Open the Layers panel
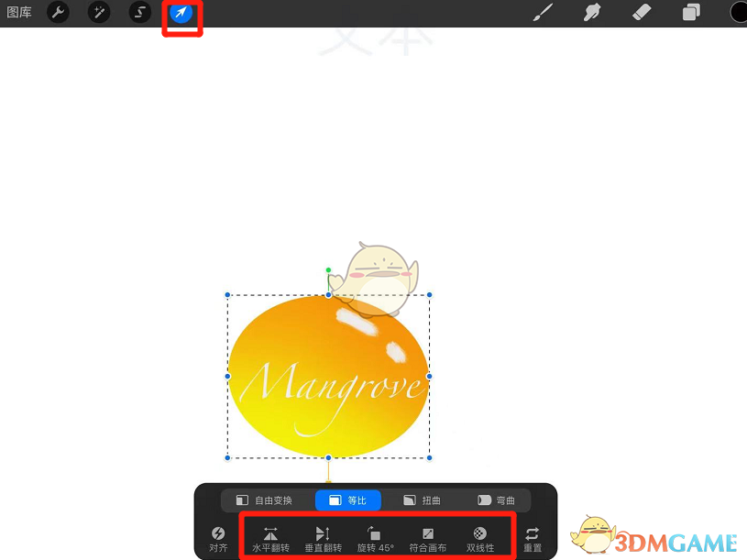 (691, 13)
